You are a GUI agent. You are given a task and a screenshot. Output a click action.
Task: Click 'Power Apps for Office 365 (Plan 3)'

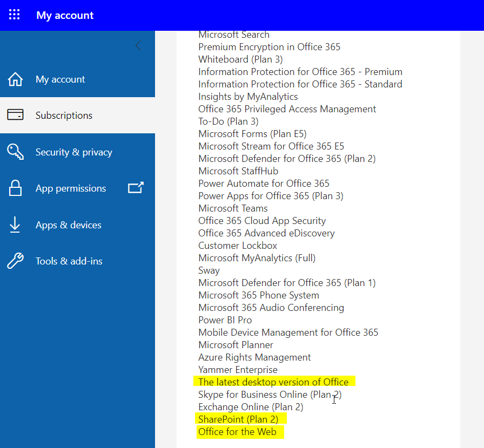pos(271,195)
